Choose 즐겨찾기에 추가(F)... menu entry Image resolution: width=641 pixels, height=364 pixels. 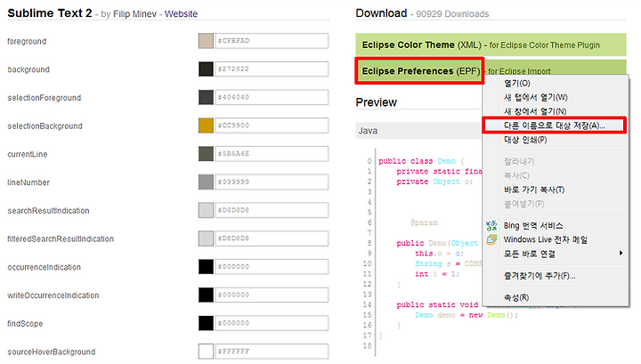click(540, 276)
